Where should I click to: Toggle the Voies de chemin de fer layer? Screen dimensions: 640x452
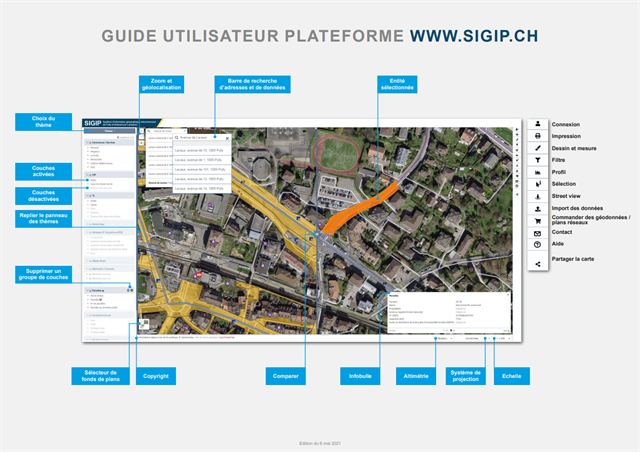click(x=102, y=184)
